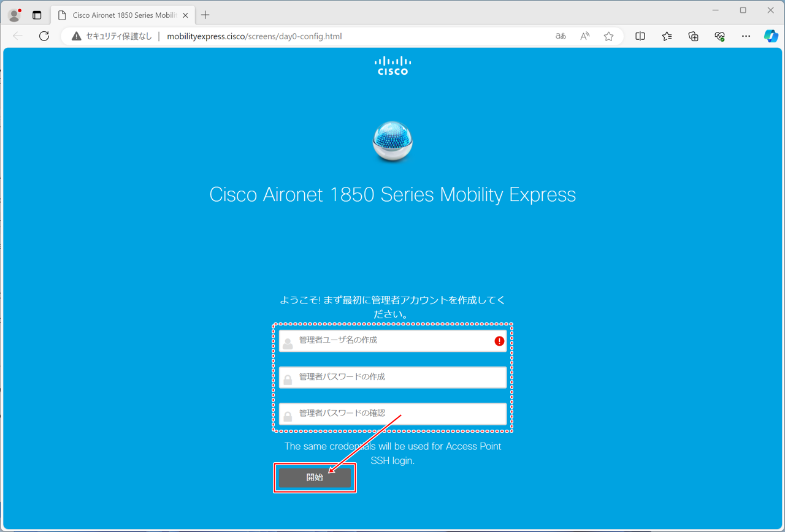Go back to previous page
785x532 pixels.
point(18,36)
